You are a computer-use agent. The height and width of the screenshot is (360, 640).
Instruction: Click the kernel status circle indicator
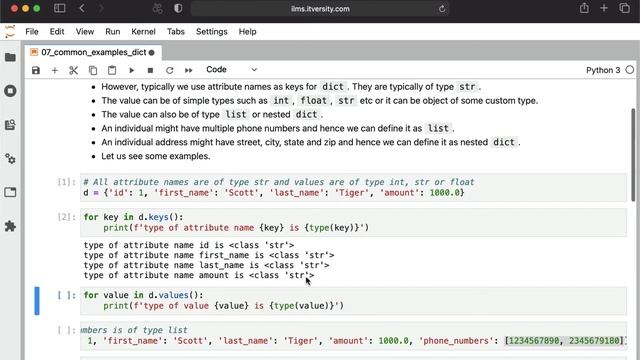pos(630,70)
